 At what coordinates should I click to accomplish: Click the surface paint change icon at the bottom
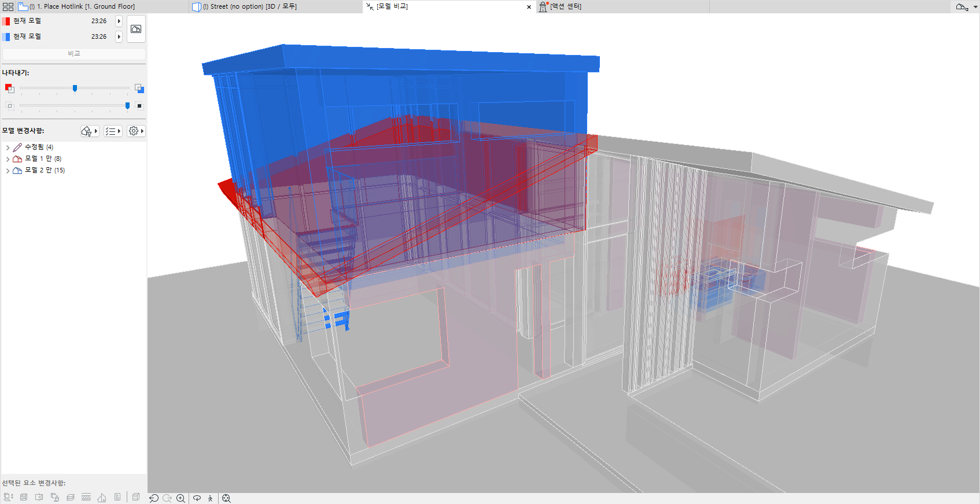(x=55, y=498)
